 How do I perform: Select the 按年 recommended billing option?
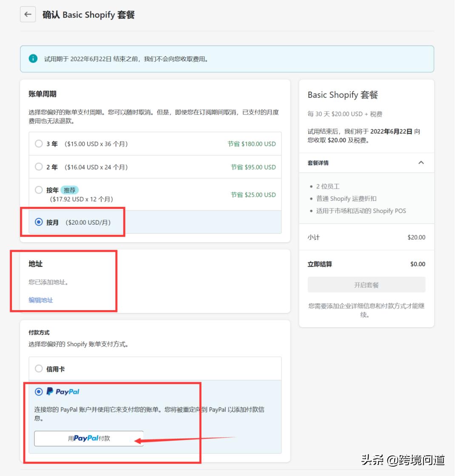pos(39,190)
